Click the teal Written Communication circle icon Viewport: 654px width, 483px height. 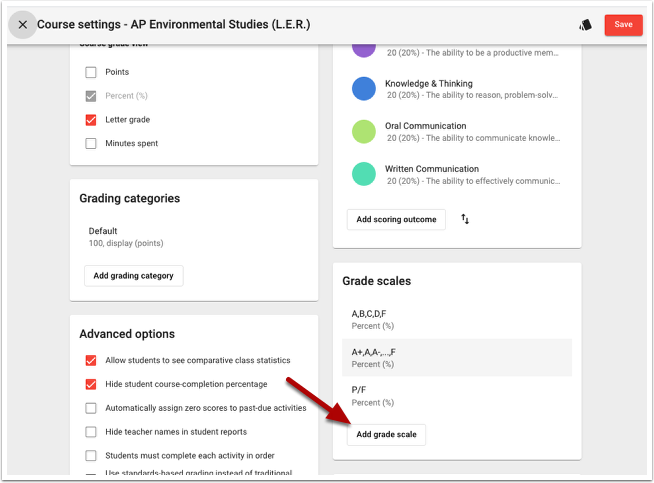point(364,175)
